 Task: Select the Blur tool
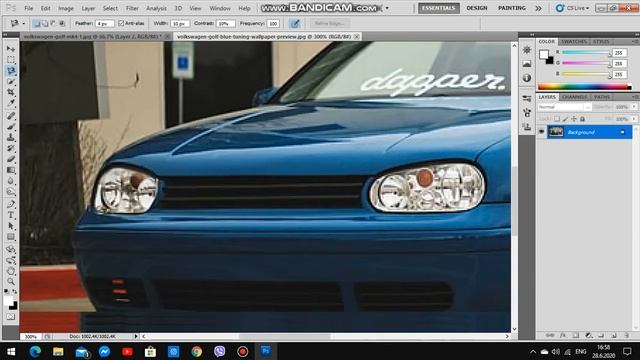pos(11,182)
